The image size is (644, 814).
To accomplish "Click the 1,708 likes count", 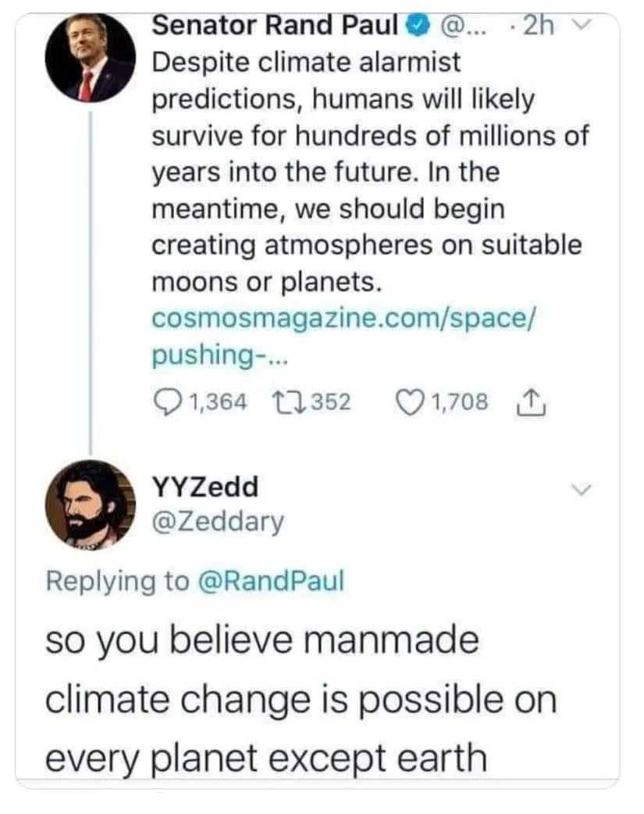I will click(460, 402).
